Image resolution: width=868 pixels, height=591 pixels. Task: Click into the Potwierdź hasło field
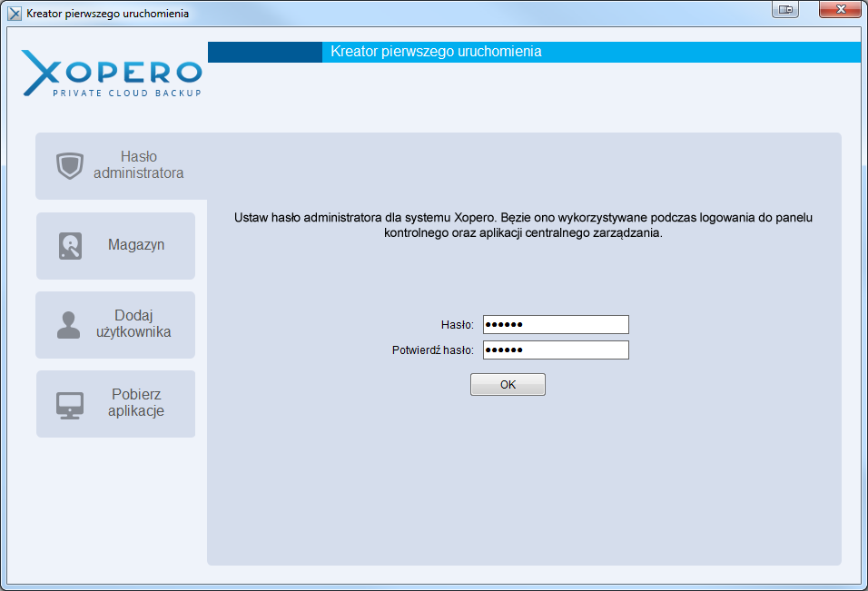click(x=556, y=350)
